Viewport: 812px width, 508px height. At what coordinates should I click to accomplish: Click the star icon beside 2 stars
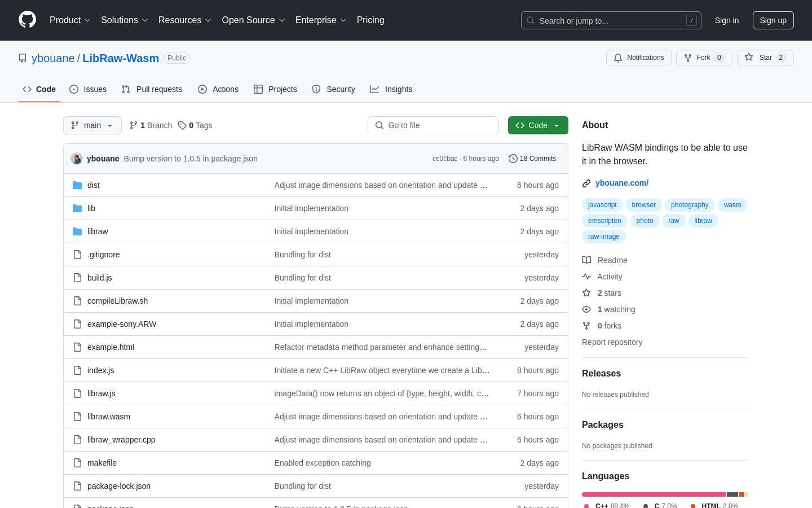point(586,293)
